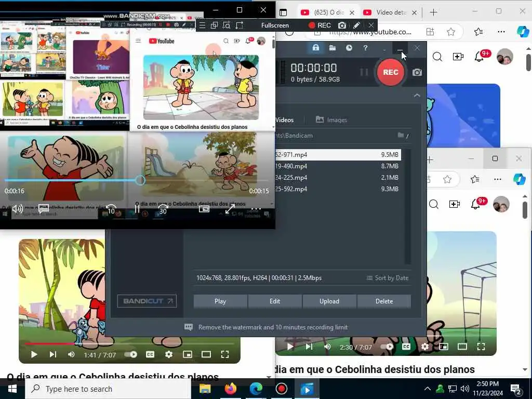Select the pencil drawing tool on the recording bar
The image size is (532, 399).
pos(356,25)
